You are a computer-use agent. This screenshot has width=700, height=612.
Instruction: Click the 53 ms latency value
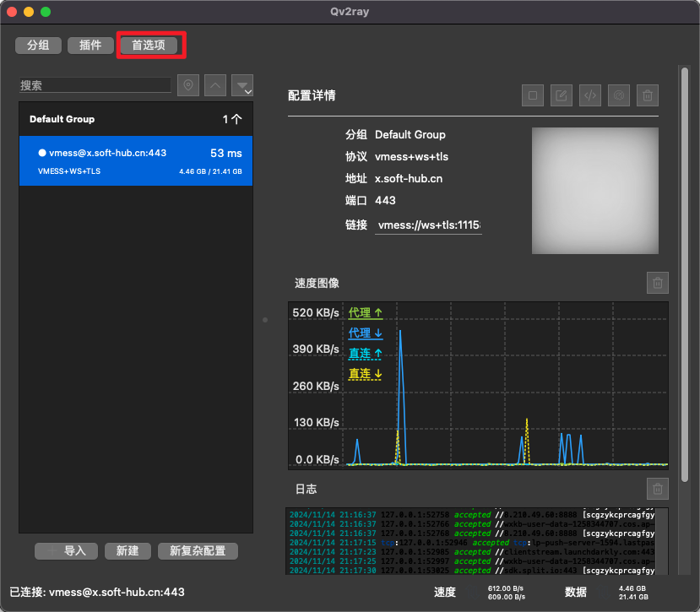(226, 153)
